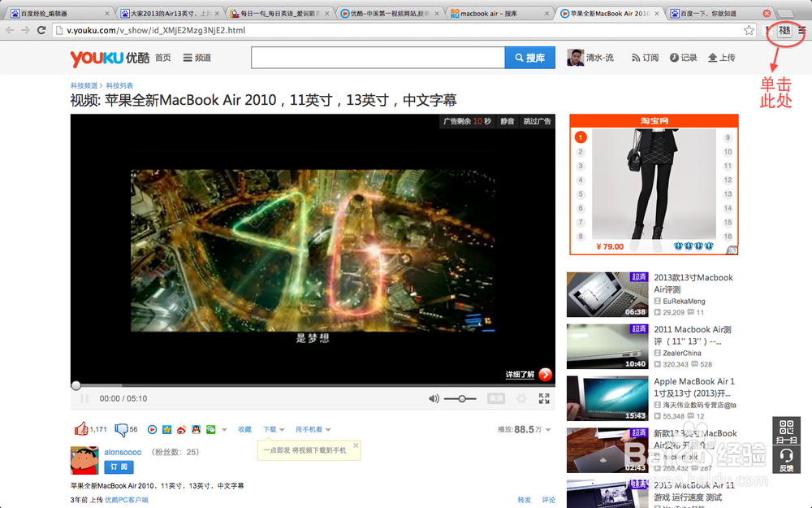Mute the player with the speaker icon
This screenshot has height=508, width=812.
(x=434, y=398)
